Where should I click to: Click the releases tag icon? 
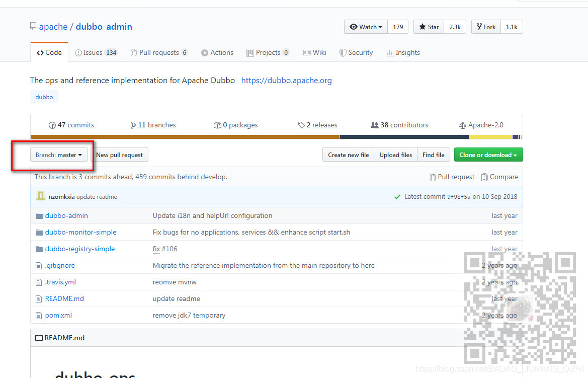point(301,125)
